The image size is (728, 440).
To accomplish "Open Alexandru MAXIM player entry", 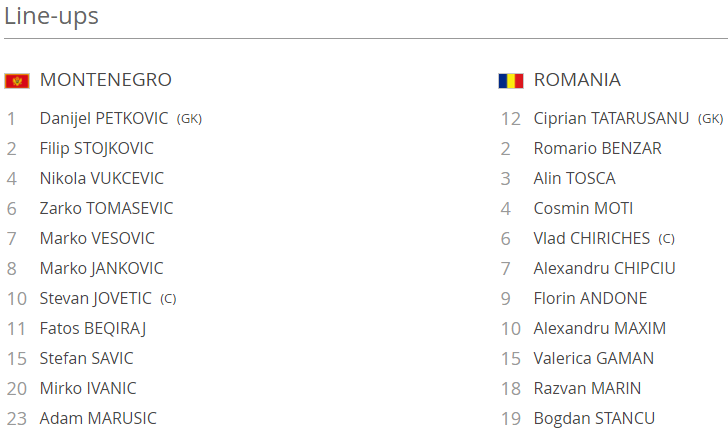I will [x=600, y=329].
